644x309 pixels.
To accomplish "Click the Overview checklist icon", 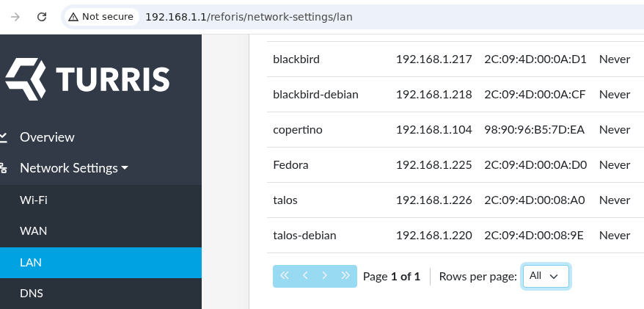I will coord(4,137).
